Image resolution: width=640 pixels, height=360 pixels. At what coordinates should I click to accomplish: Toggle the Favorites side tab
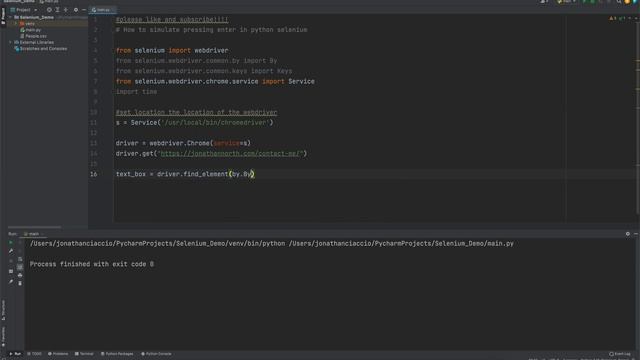click(x=3, y=337)
